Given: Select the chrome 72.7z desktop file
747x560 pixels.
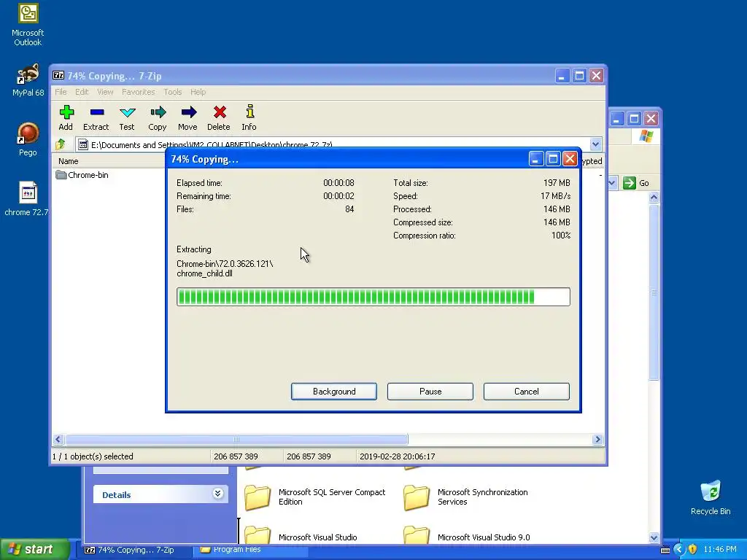Looking at the screenshot, I should tap(27, 199).
